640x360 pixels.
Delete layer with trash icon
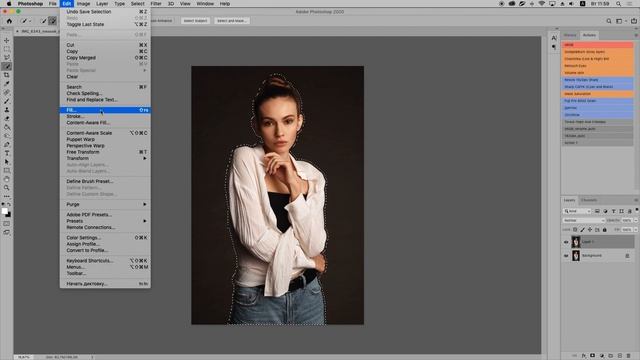(x=629, y=356)
